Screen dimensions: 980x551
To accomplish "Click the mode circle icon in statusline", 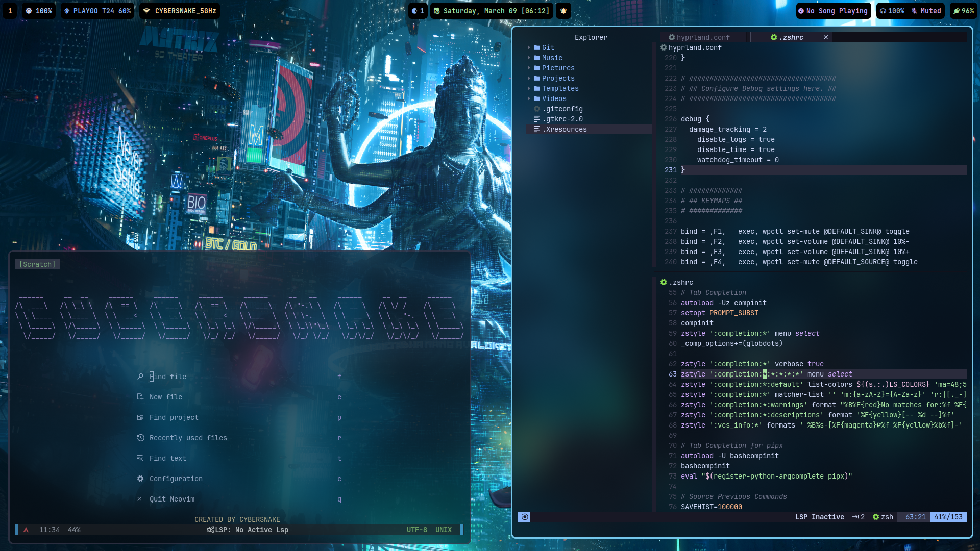I will point(524,517).
